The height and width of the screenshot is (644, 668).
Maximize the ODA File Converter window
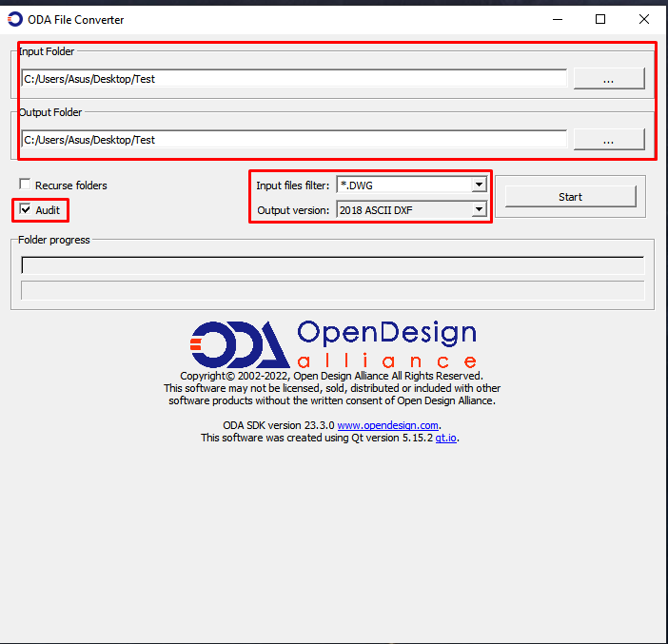pos(600,19)
